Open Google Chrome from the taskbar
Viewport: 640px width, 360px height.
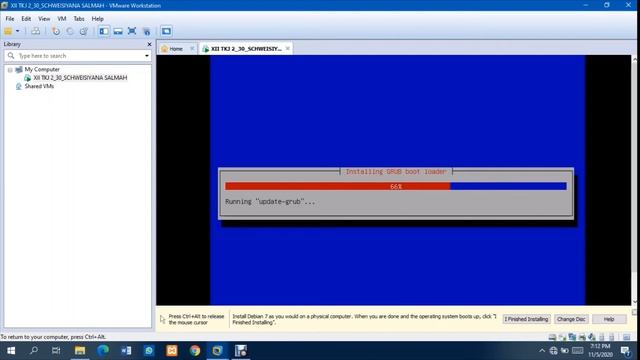coord(195,351)
